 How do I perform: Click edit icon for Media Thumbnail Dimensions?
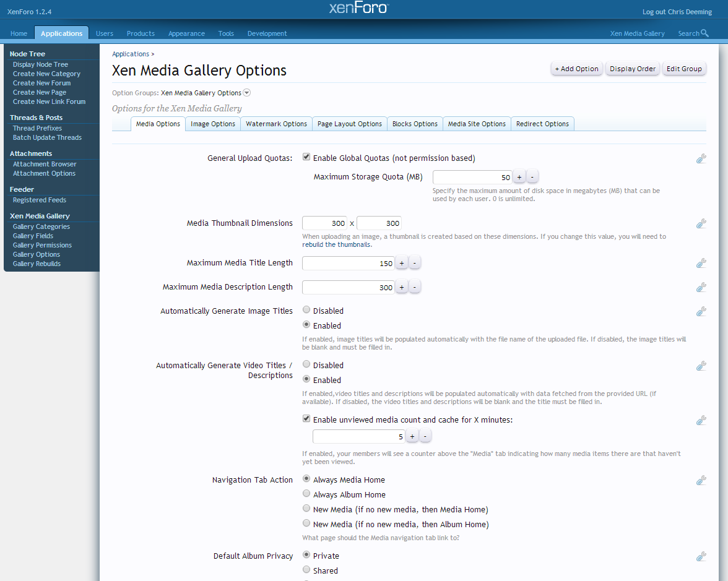pyautogui.click(x=701, y=224)
